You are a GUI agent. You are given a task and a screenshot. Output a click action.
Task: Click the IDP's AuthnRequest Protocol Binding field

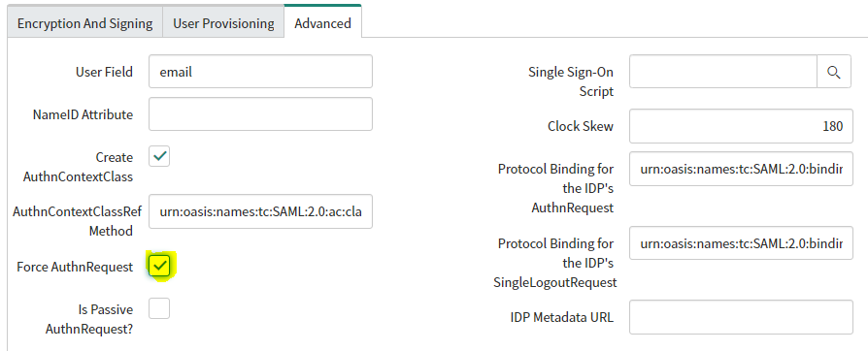741,168
